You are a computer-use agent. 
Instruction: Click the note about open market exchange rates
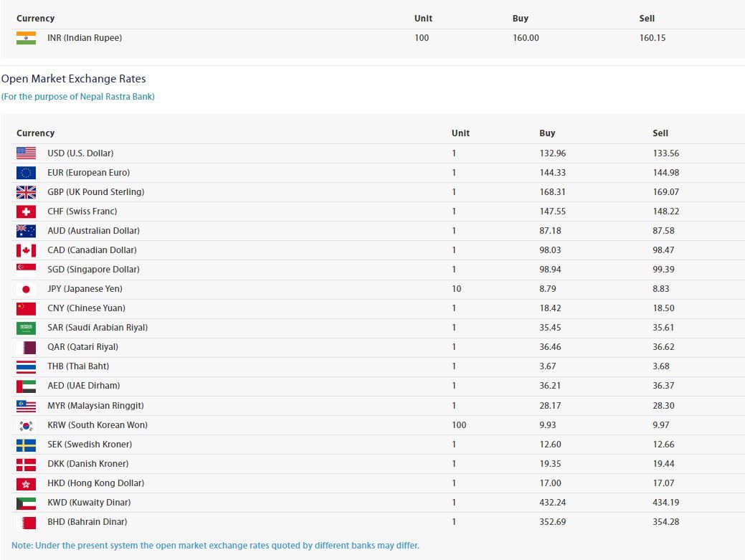coord(215,546)
